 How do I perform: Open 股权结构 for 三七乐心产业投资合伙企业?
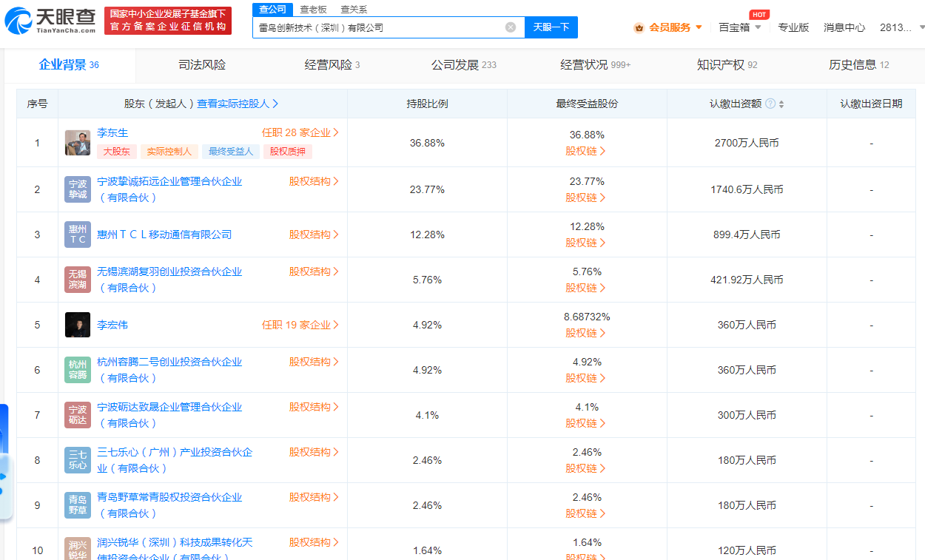click(314, 452)
